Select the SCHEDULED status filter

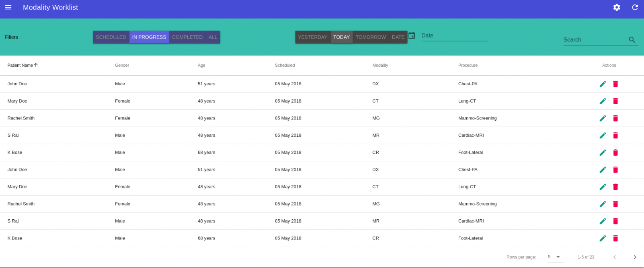(x=111, y=37)
